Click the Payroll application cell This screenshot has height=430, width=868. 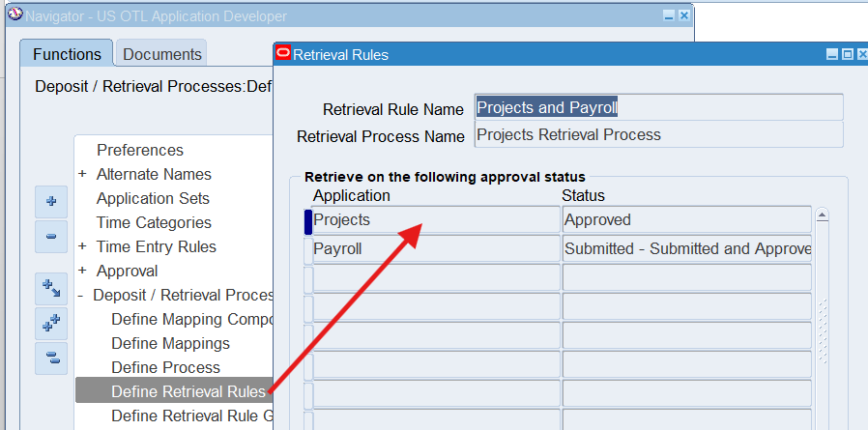coord(435,248)
